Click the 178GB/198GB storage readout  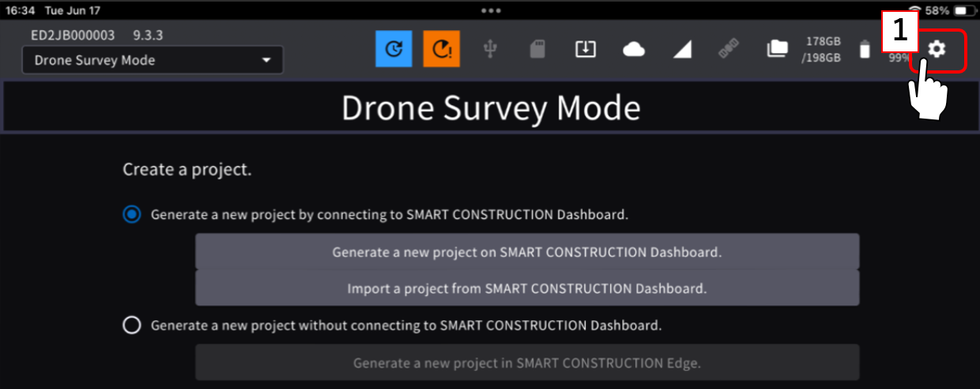(x=823, y=49)
